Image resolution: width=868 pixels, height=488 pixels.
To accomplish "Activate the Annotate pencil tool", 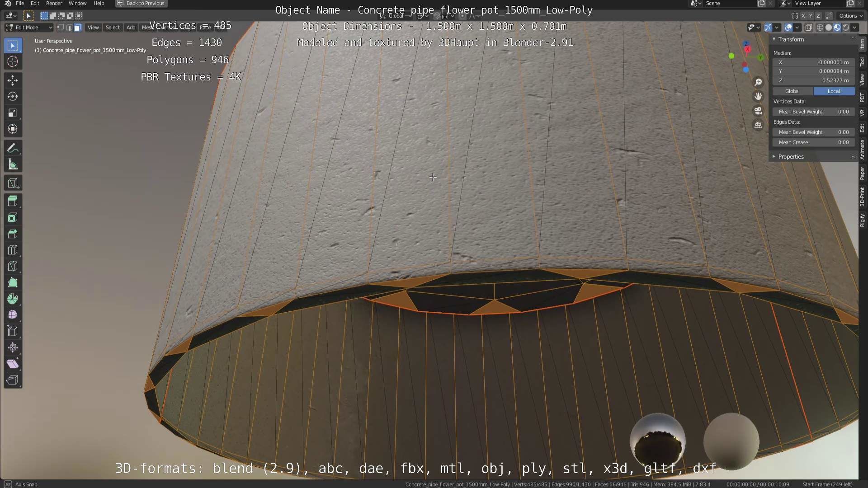I will tap(13, 148).
